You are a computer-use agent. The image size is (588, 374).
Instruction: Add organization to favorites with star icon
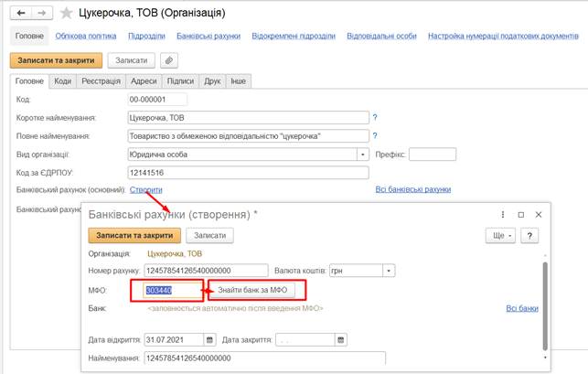pyautogui.click(x=64, y=14)
